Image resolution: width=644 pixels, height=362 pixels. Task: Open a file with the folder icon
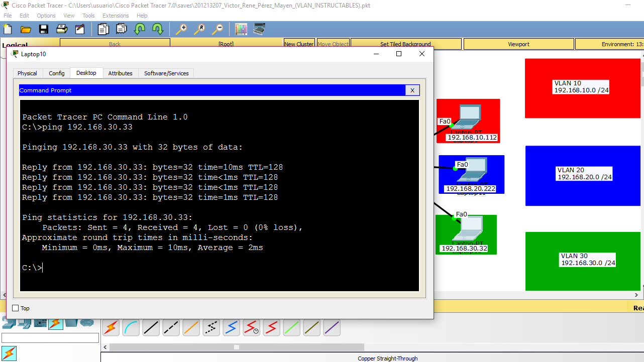[26, 29]
